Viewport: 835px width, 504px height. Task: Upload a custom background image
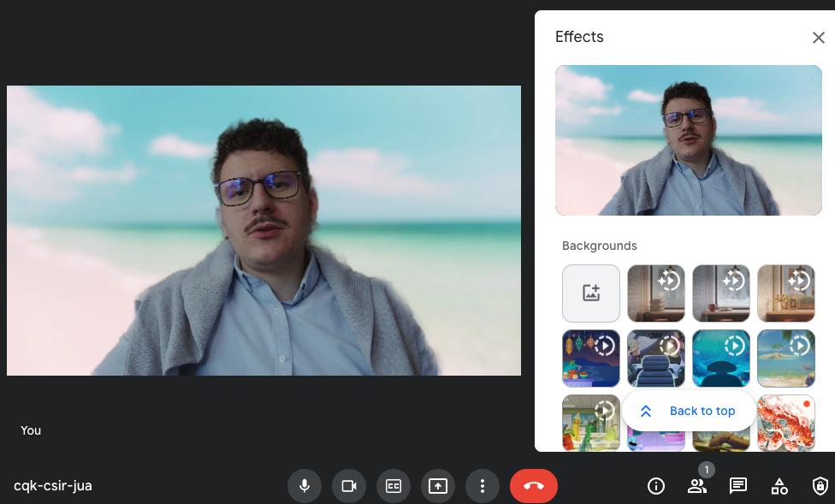[x=591, y=294]
